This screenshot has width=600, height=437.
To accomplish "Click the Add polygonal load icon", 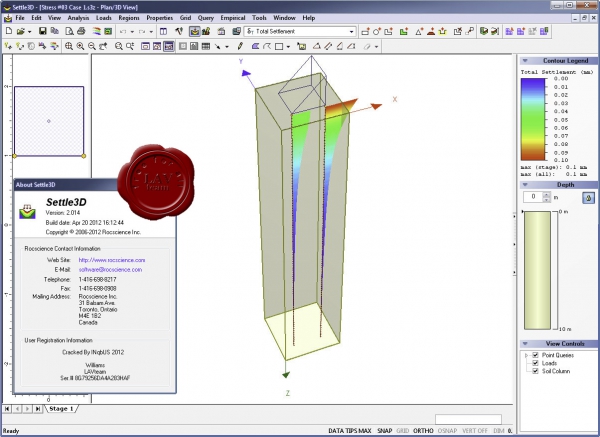I will [389, 31].
